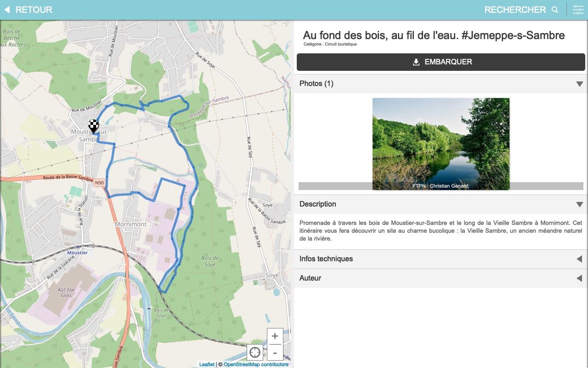Image resolution: width=588 pixels, height=368 pixels.
Task: Click the checkered flag start marker
Action: point(94,126)
